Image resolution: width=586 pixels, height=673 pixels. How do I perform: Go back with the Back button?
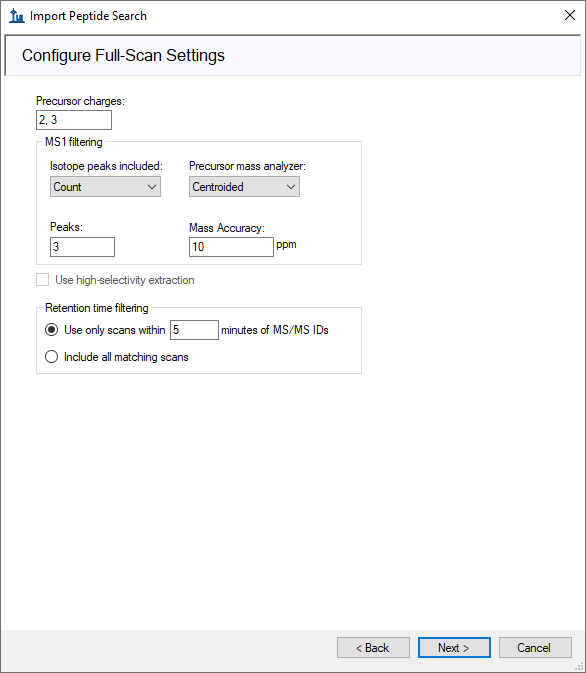[x=373, y=647]
